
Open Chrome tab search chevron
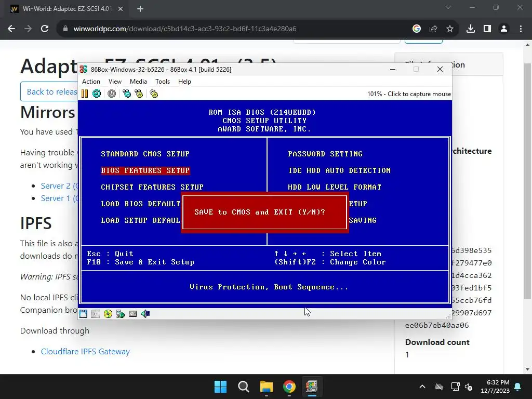[x=448, y=7]
